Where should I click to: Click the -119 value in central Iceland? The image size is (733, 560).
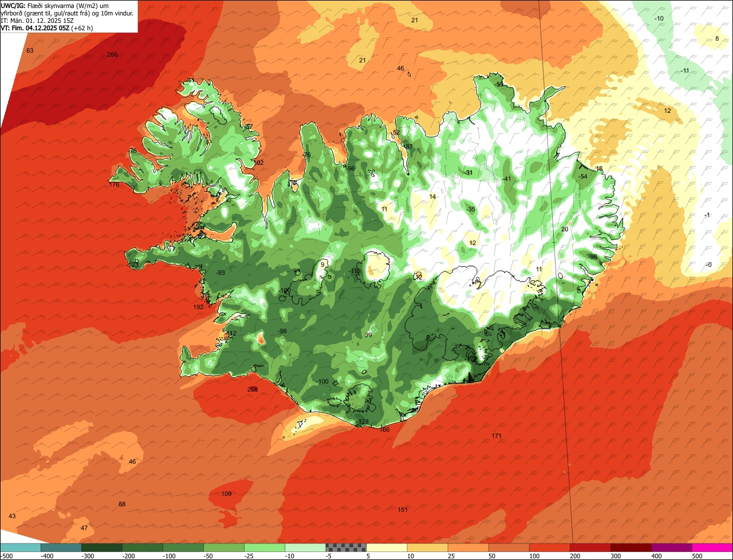tap(355, 271)
